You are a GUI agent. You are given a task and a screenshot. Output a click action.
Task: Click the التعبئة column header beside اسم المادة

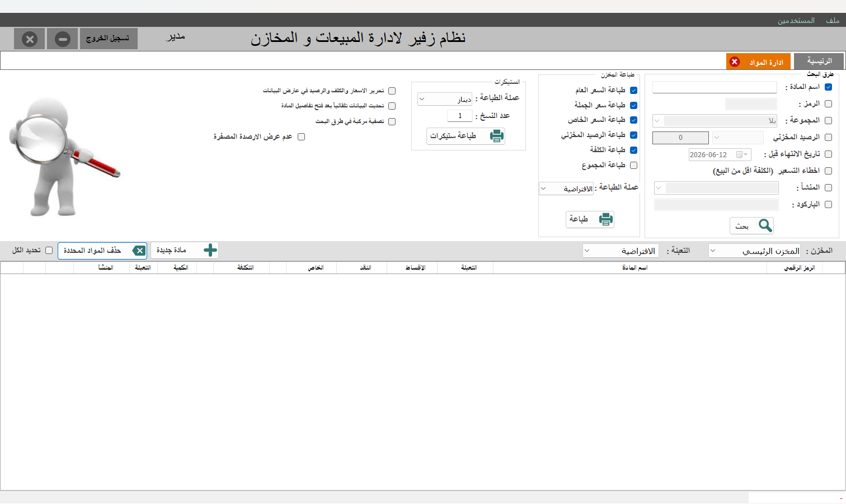pyautogui.click(x=465, y=268)
